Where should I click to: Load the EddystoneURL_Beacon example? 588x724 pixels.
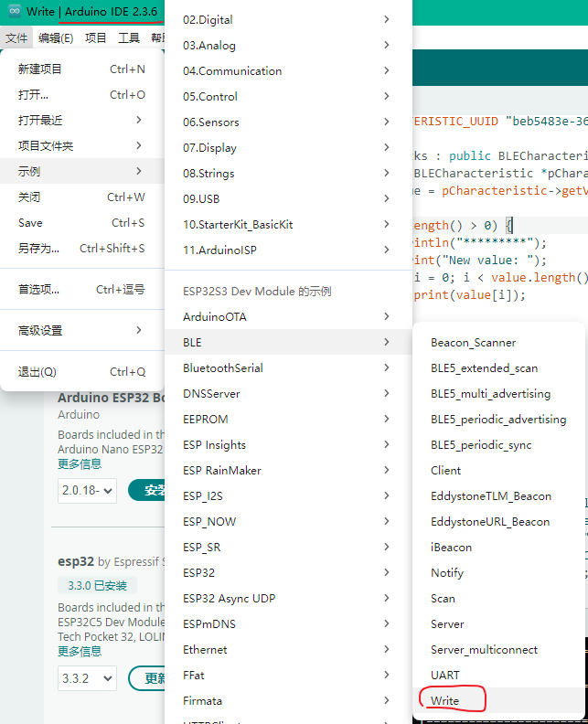pos(498,522)
